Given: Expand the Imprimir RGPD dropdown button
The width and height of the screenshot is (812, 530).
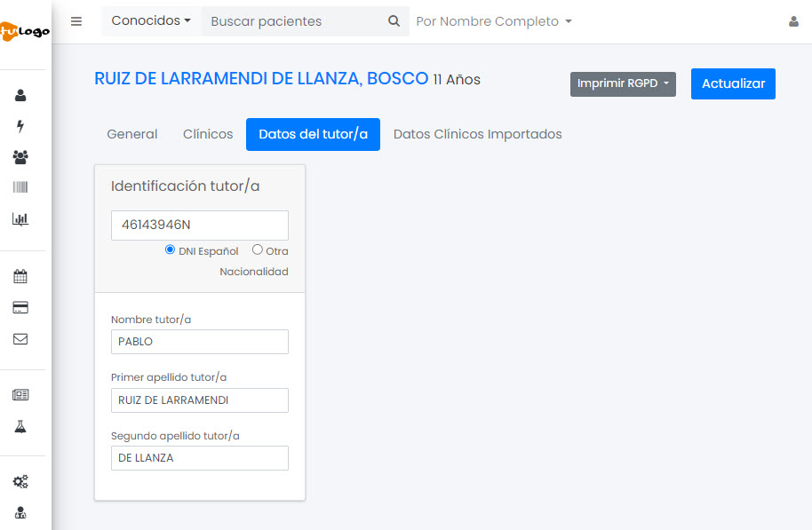Looking at the screenshot, I should click(623, 83).
